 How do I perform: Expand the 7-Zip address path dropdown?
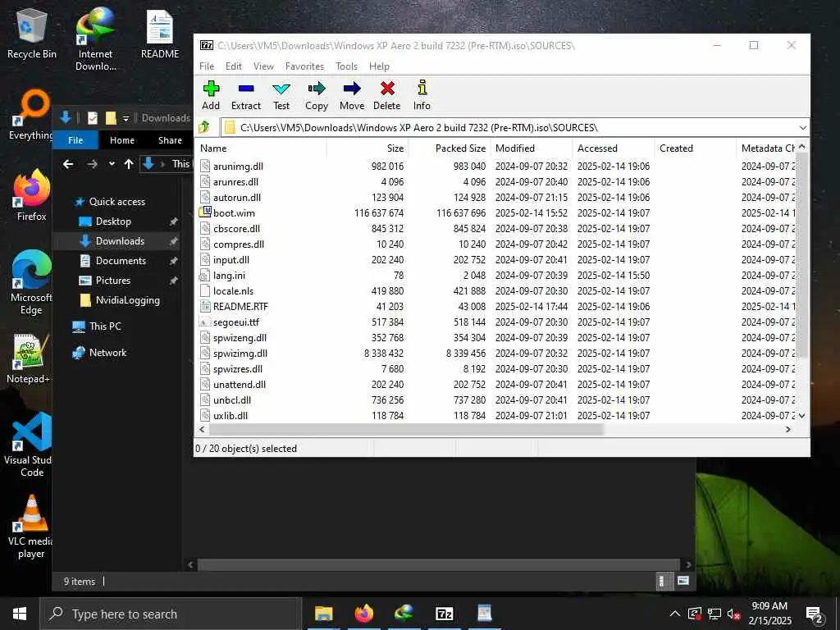click(x=802, y=127)
